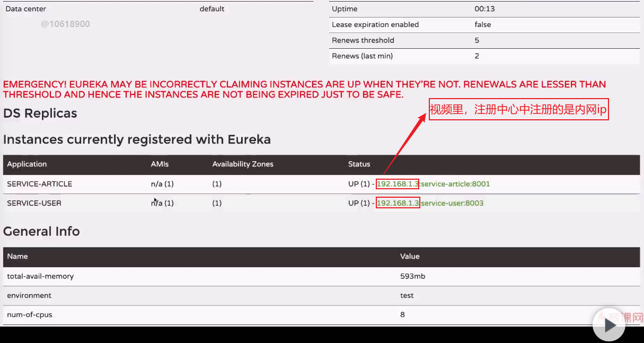Select the total-avail-memory row name
Screen dimensions: 644x343
pyautogui.click(x=40, y=276)
